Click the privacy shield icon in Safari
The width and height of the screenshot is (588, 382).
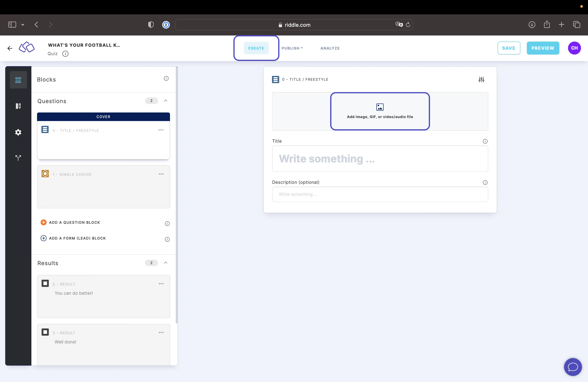pyautogui.click(x=151, y=25)
